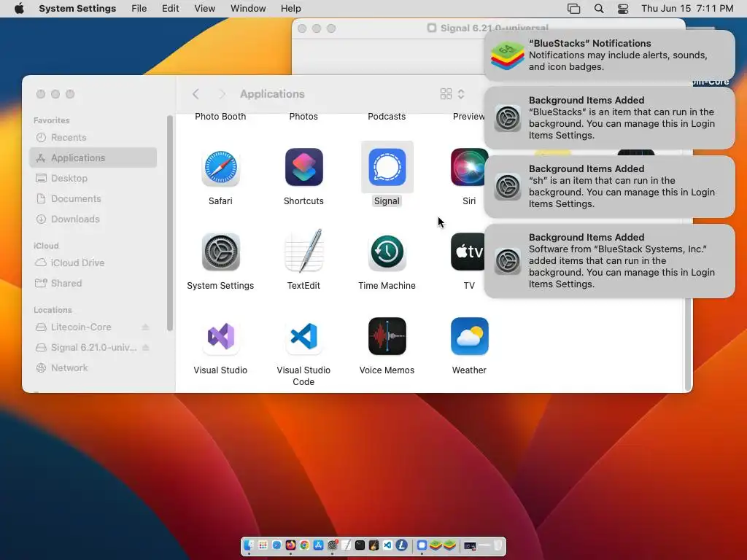Open notification about "sh" background item
Viewport: 747px width, 560px height.
pyautogui.click(x=609, y=186)
